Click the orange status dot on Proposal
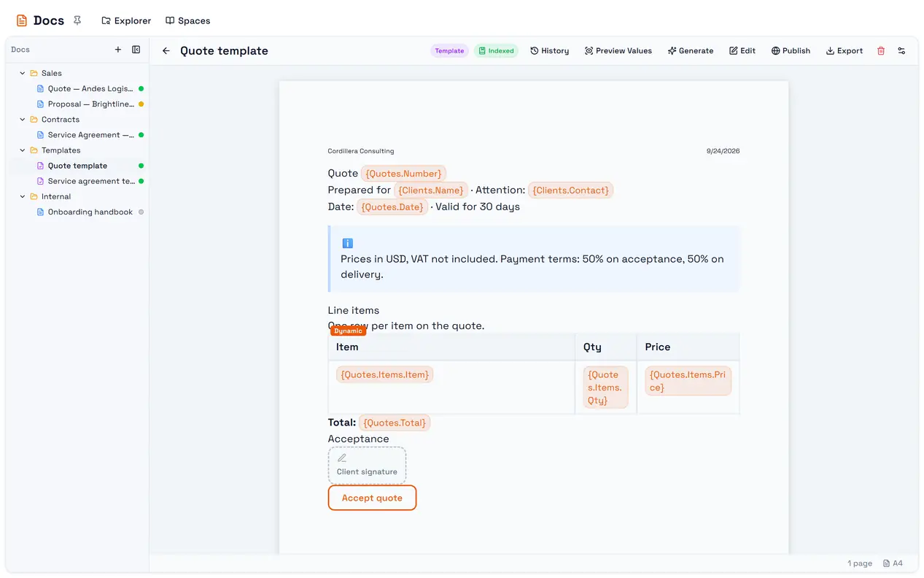924x578 pixels. tap(141, 104)
